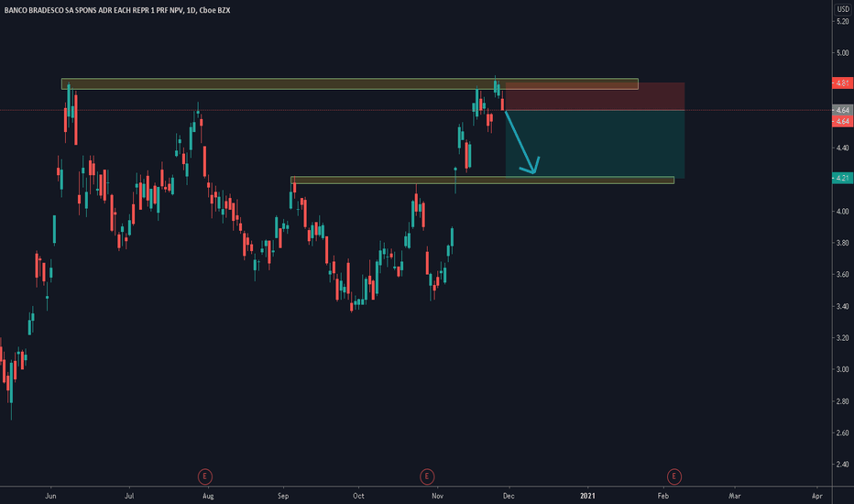854x504 pixels.
Task: Click the 3.60 price axis value
Action: point(843,275)
